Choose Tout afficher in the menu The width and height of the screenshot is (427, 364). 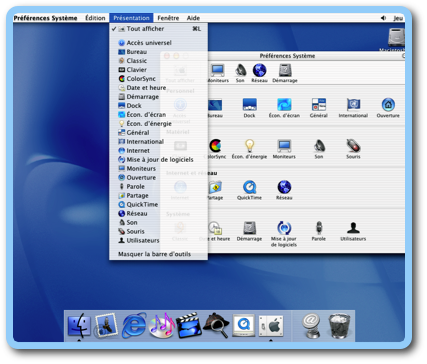(158, 29)
